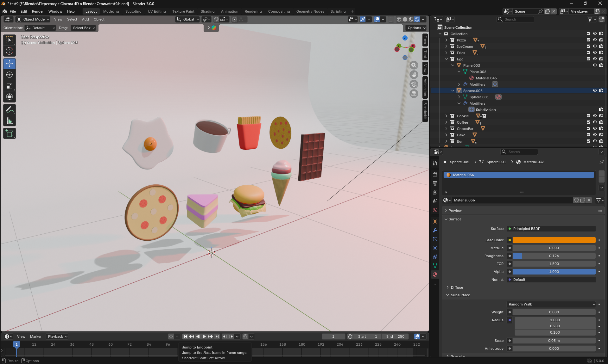Viewport: 608px width, 364px height.
Task: Select the Rotate tool in the toolbar
Action: pos(9,75)
